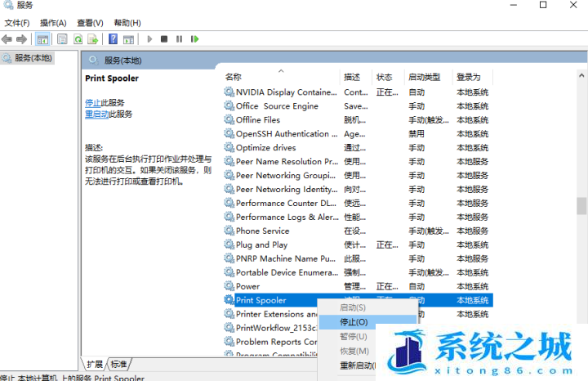Open the Help toolbar icon
Screen dimensions: 588x381
(x=113, y=39)
